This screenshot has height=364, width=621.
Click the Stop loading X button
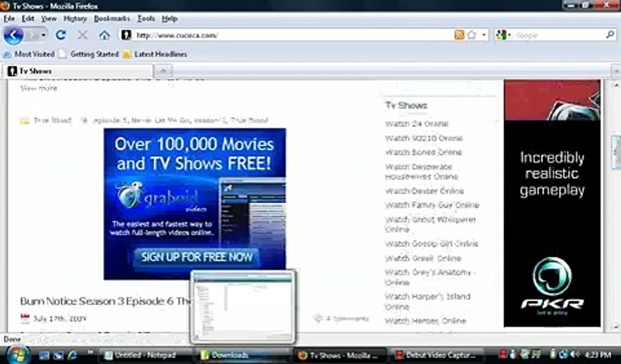(x=82, y=35)
